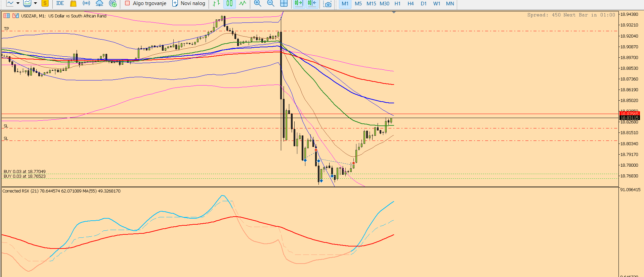Switch chart to candlestick view

229,3
